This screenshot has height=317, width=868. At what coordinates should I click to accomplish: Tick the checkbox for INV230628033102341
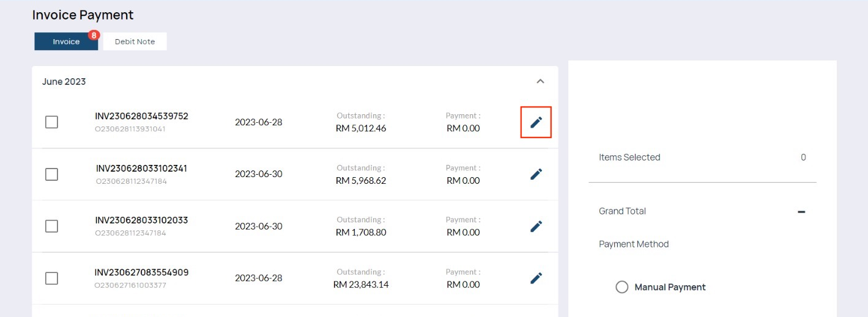click(x=52, y=174)
